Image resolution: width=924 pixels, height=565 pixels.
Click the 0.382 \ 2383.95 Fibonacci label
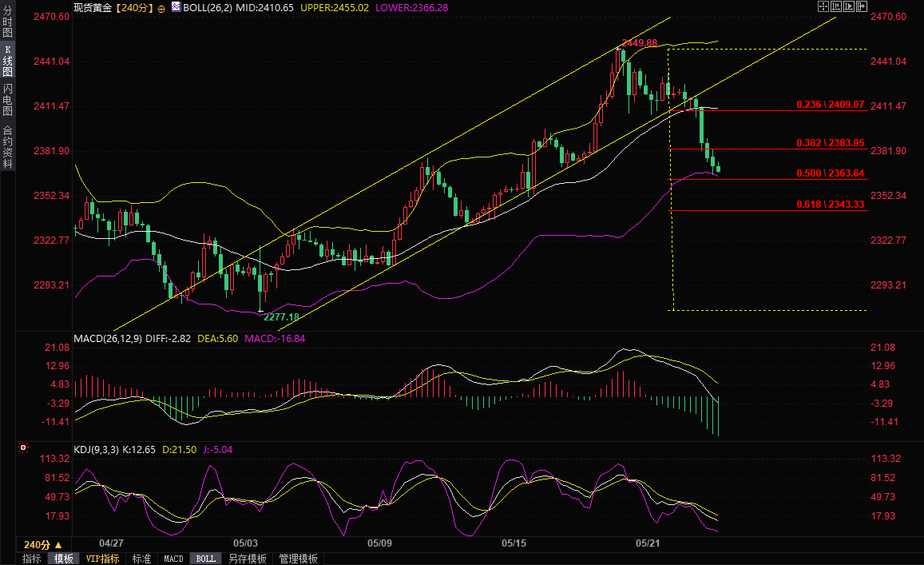coord(831,143)
